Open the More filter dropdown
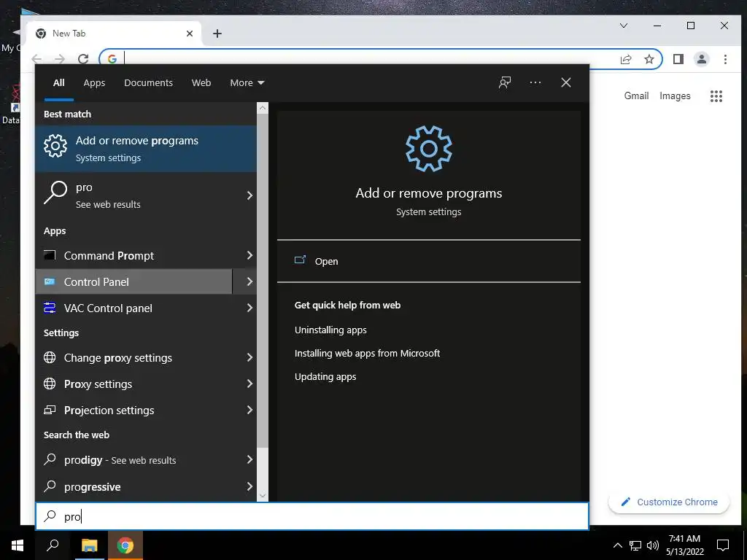Image resolution: width=747 pixels, height=560 pixels. point(247,83)
